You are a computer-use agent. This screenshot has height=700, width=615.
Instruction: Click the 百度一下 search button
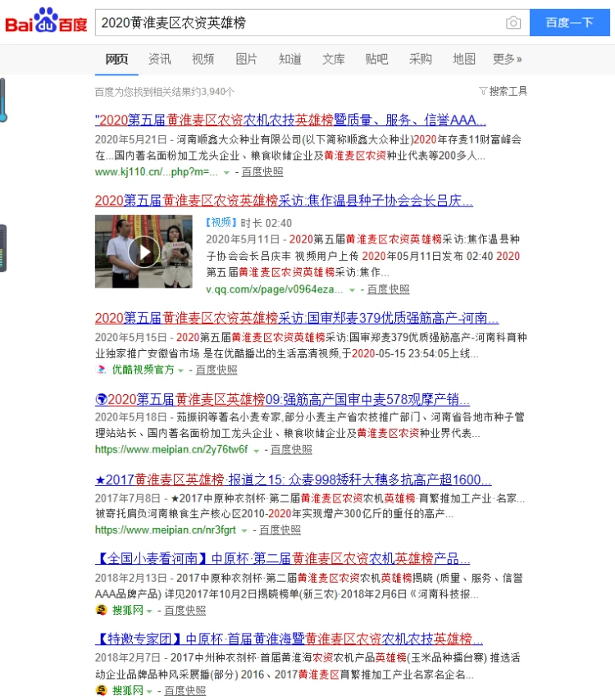569,22
